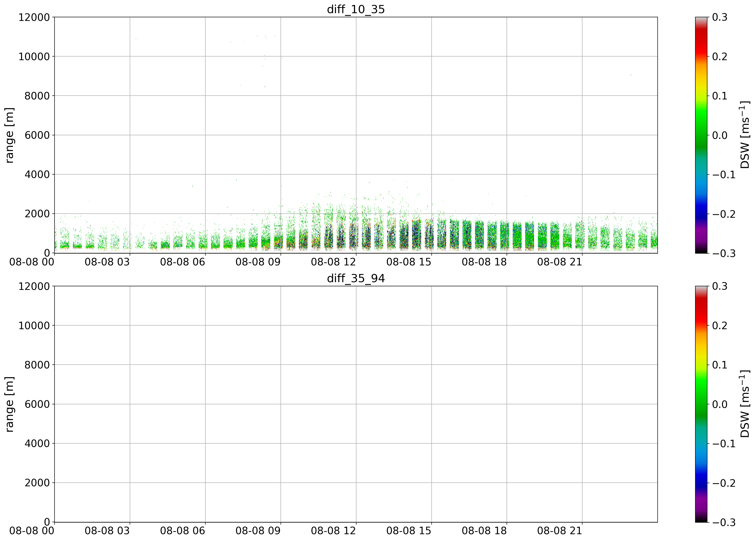
Task: Click the 08-08 21 time label under diff_35_94
Action: click(x=560, y=531)
